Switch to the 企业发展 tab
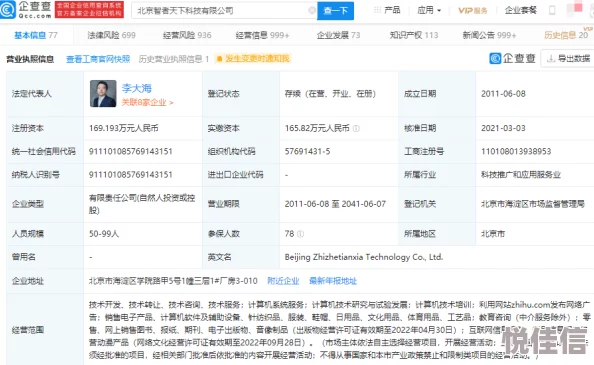 click(x=338, y=35)
